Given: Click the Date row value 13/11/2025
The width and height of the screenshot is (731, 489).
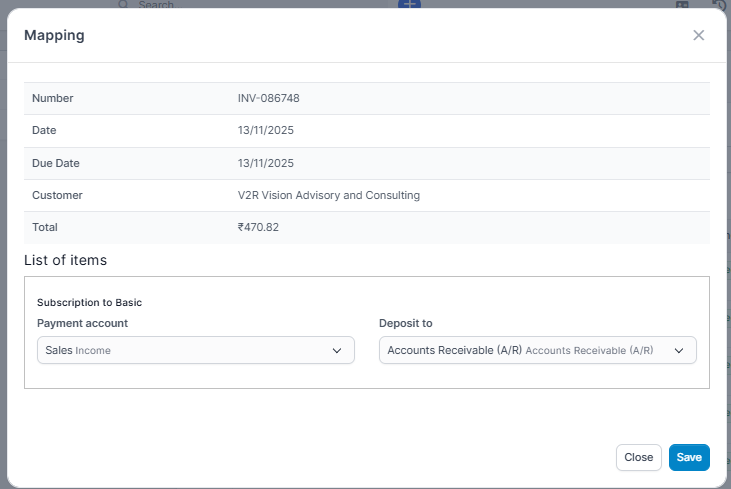Looking at the screenshot, I should point(266,130).
